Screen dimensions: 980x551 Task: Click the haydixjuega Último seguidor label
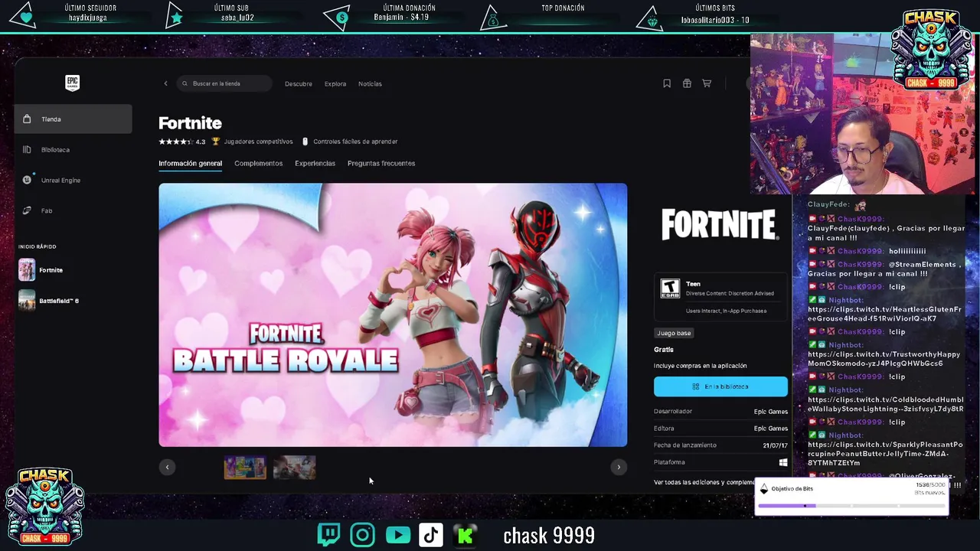89,18
